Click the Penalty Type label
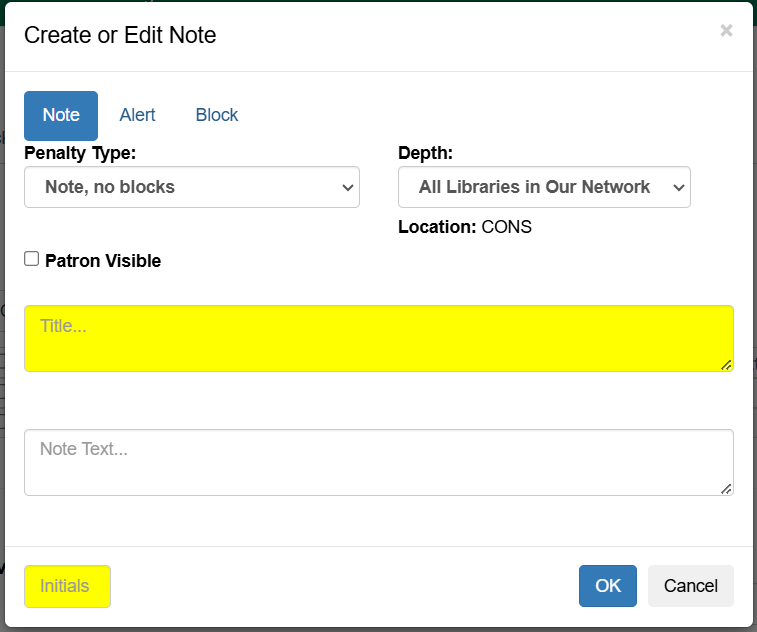Viewport: 757px width, 632px height. point(80,153)
